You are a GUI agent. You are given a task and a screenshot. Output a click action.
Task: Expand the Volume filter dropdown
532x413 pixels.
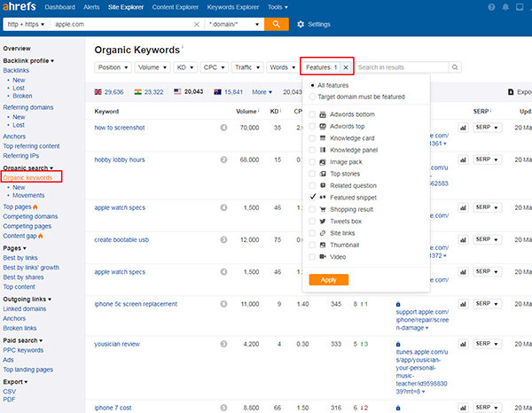[x=152, y=66]
